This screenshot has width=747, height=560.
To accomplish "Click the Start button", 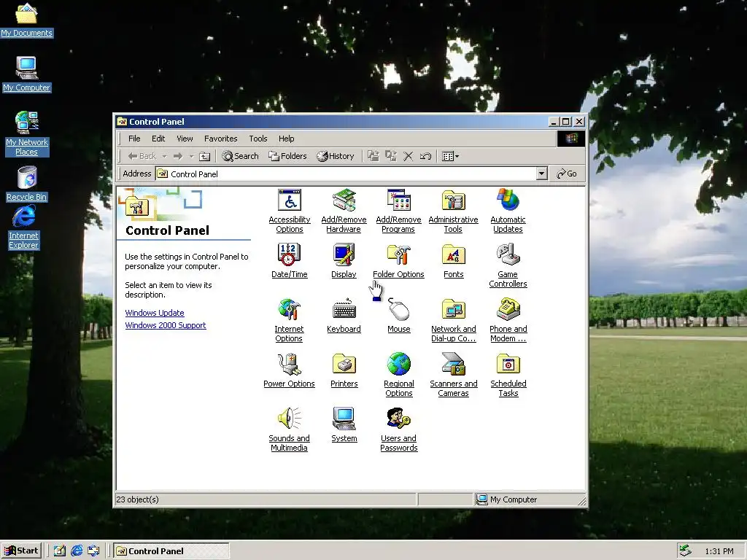I will pos(21,551).
